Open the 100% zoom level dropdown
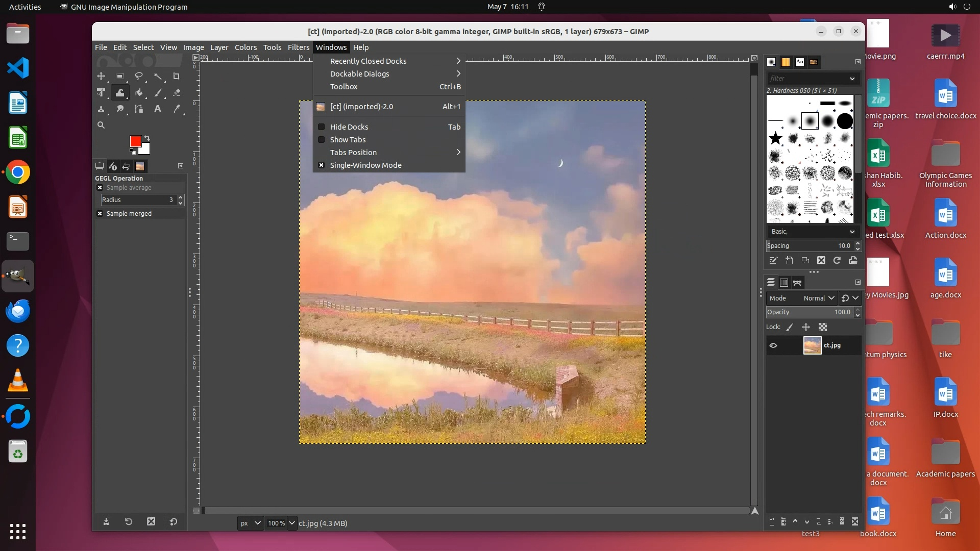The width and height of the screenshot is (980, 551). point(292,523)
